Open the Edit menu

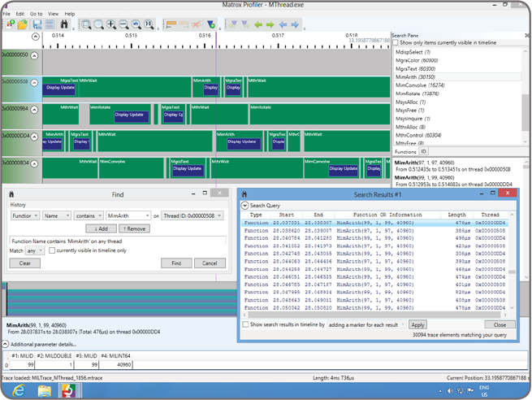20,14
